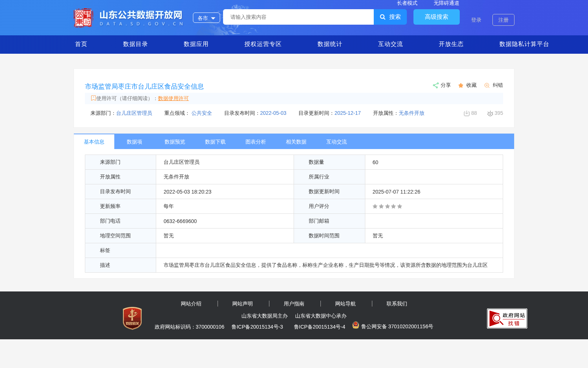Image resolution: width=588 pixels, height=368 pixels.
Task: Click the Shandong data portal logo
Action: pos(128,18)
